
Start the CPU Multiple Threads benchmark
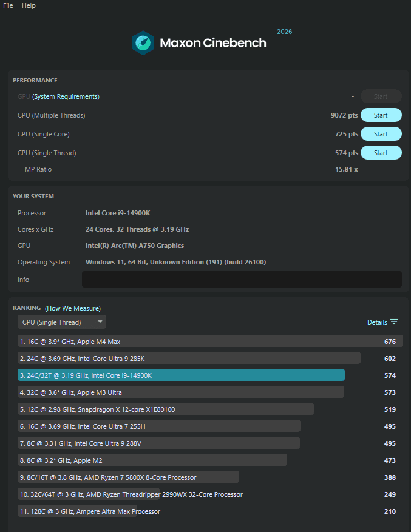[381, 115]
